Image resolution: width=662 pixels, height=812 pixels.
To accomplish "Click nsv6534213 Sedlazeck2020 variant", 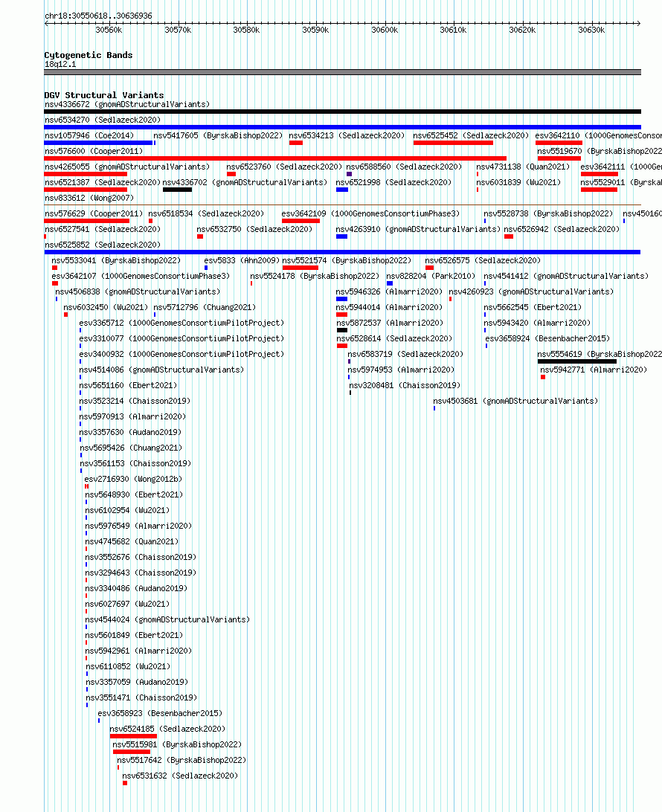I will coord(347,135).
